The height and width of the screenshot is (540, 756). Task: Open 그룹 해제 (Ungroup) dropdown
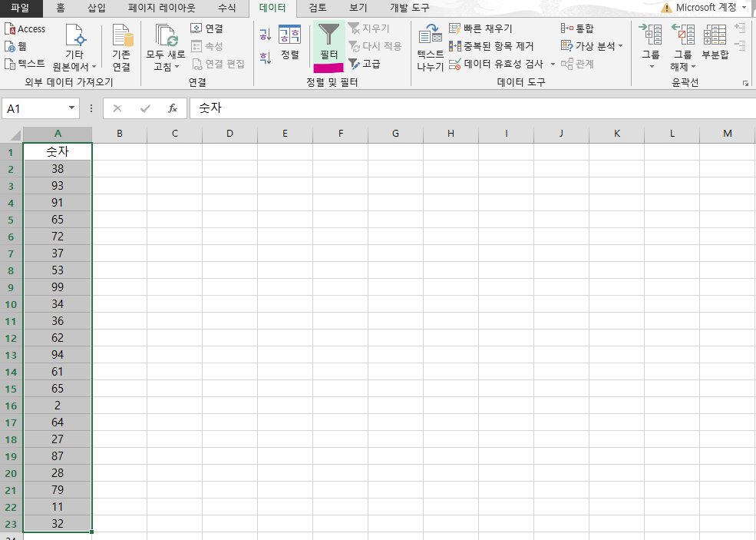[683, 46]
